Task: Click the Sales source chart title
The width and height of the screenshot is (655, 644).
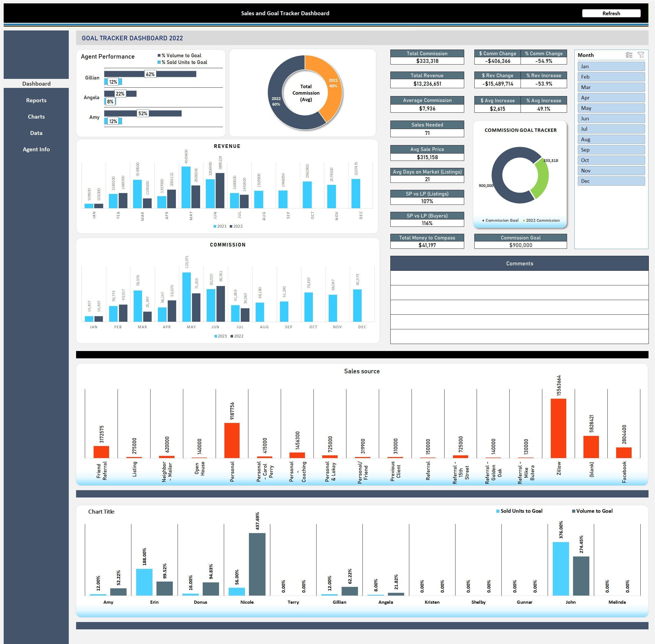Action: (362, 371)
